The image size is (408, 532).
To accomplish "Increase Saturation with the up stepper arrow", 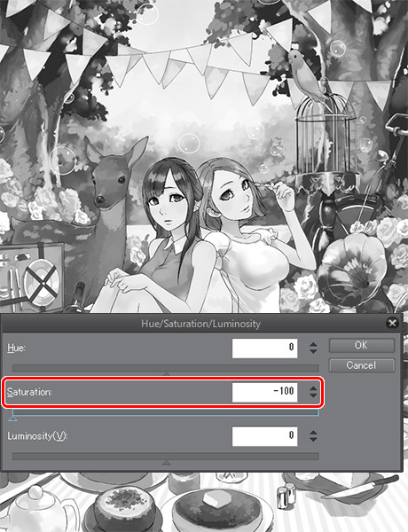I will point(313,388).
